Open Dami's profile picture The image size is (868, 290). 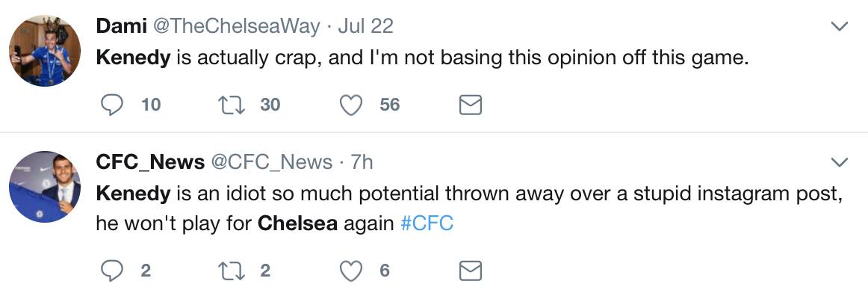(x=45, y=51)
